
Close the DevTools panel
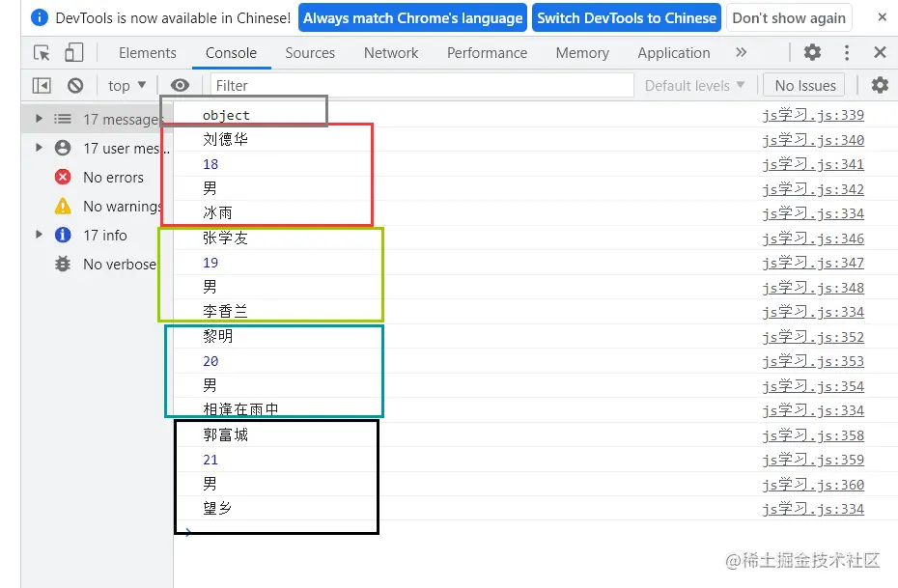pos(881,53)
